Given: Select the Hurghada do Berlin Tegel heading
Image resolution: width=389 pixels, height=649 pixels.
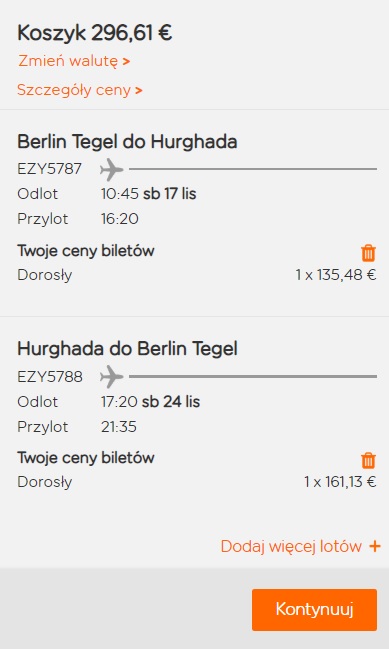Looking at the screenshot, I should click(127, 349).
